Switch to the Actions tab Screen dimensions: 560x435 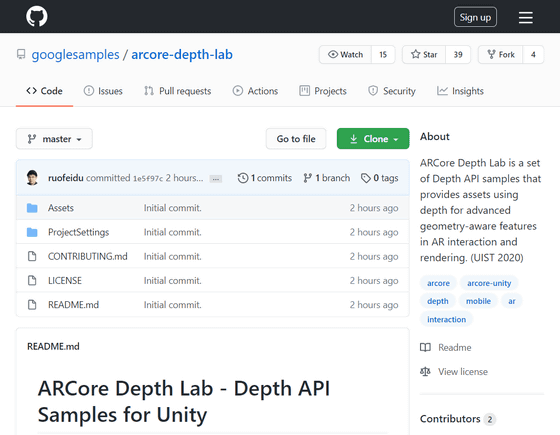pyautogui.click(x=255, y=91)
